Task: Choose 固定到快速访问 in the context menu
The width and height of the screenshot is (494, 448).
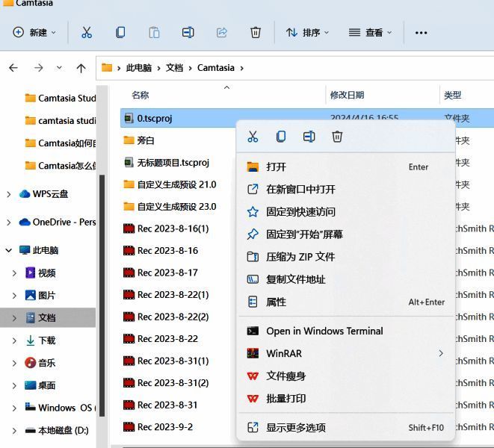Action: 345,212
